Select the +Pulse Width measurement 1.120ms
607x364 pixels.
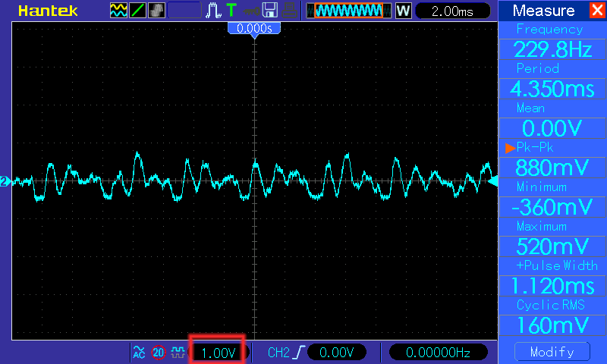552,286
